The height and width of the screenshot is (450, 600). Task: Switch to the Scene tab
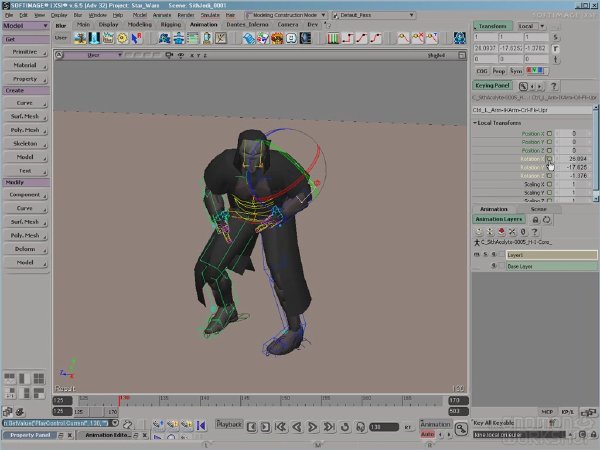tap(538, 209)
